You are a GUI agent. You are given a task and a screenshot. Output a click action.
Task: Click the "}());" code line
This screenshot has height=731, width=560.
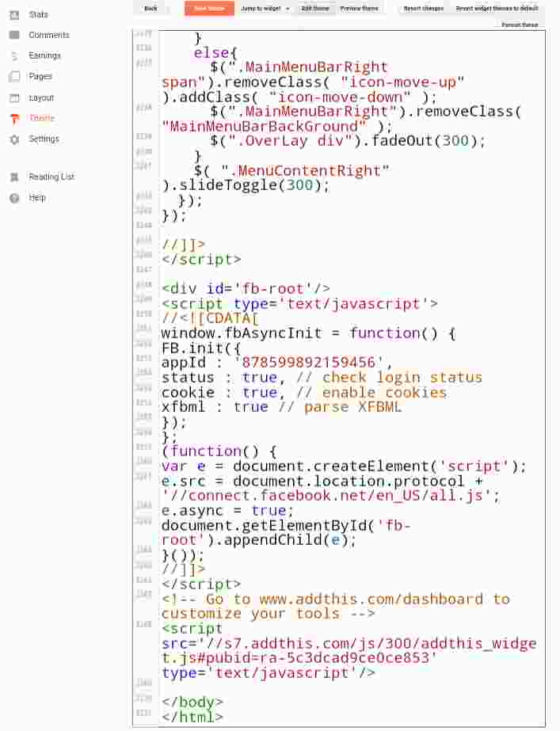[x=183, y=555]
